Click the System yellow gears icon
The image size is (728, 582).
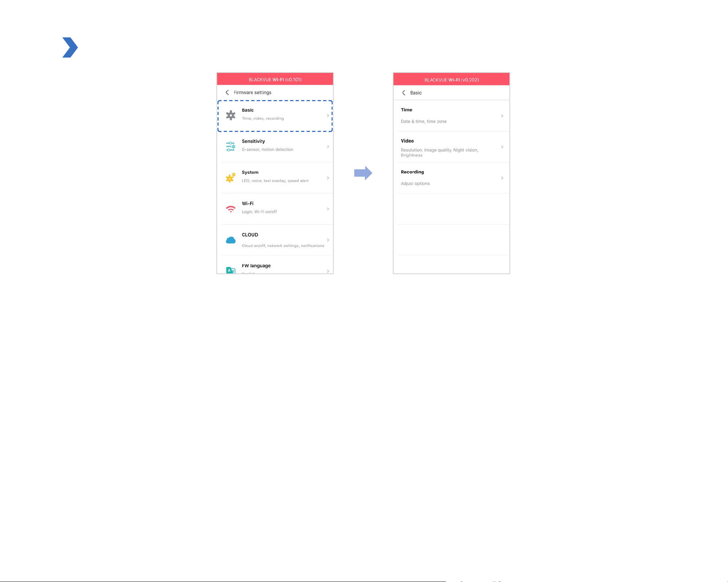click(231, 178)
